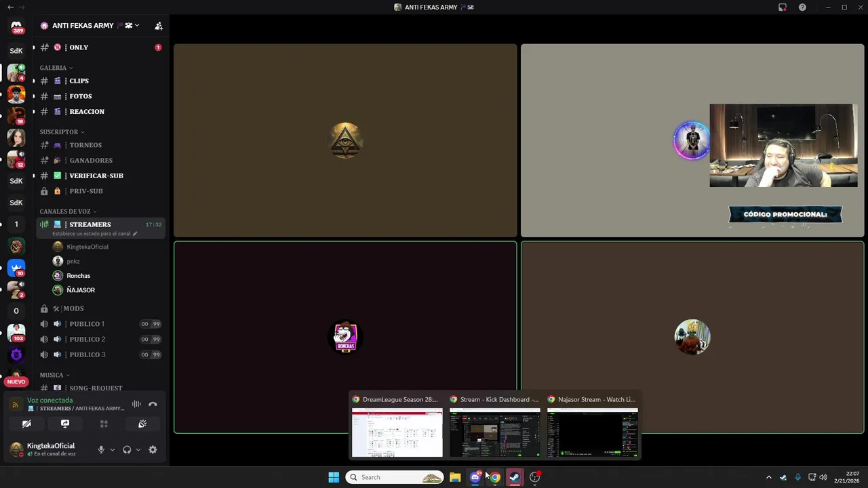Screen dimensions: 868x488
Task: Open the invite members icon beside server name
Action: click(x=159, y=26)
